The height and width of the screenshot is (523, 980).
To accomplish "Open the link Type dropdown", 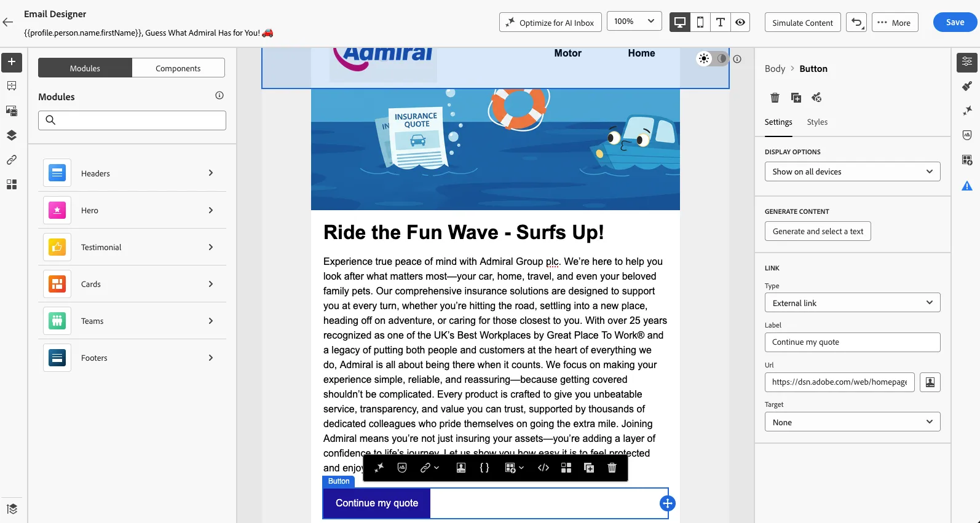I will (852, 303).
